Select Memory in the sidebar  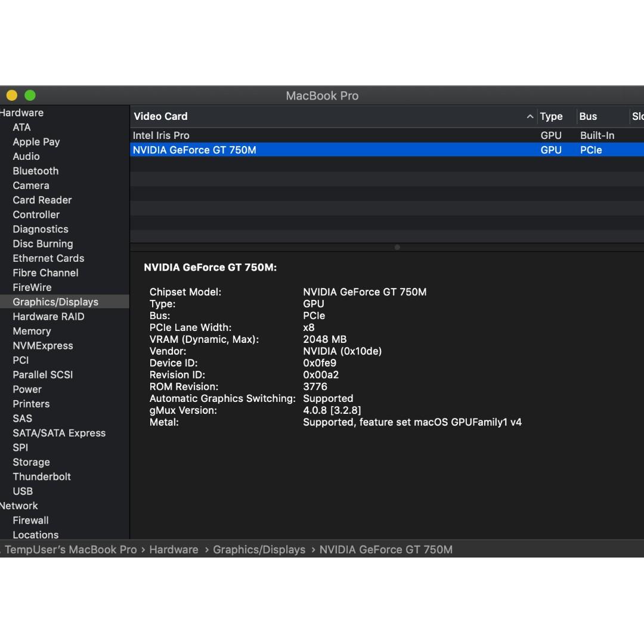[x=32, y=331]
